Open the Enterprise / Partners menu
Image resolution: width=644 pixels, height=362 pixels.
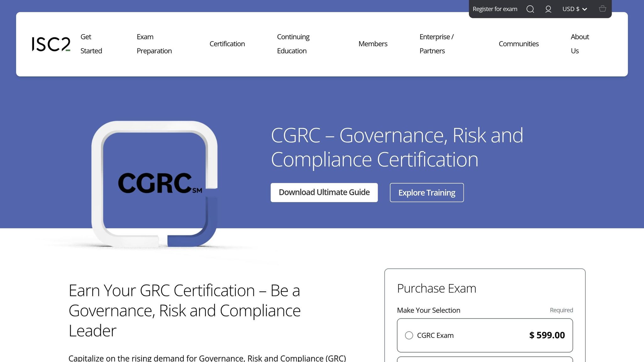tap(436, 44)
